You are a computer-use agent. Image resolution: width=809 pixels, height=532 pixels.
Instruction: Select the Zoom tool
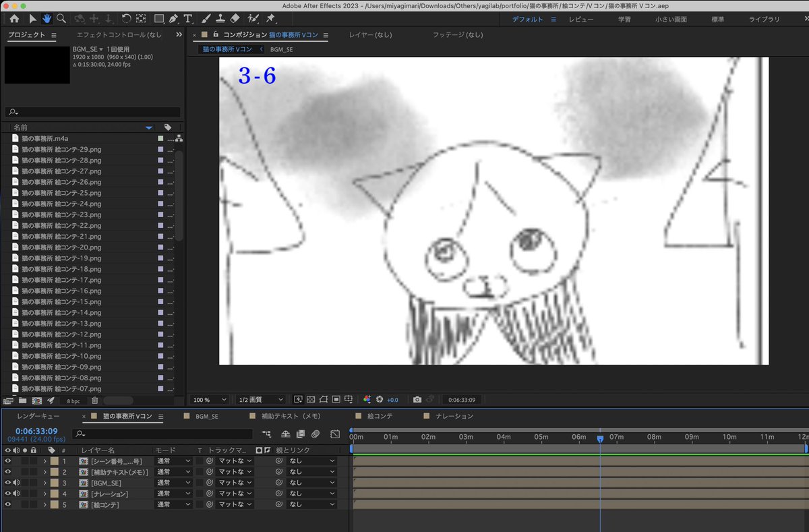tap(61, 18)
